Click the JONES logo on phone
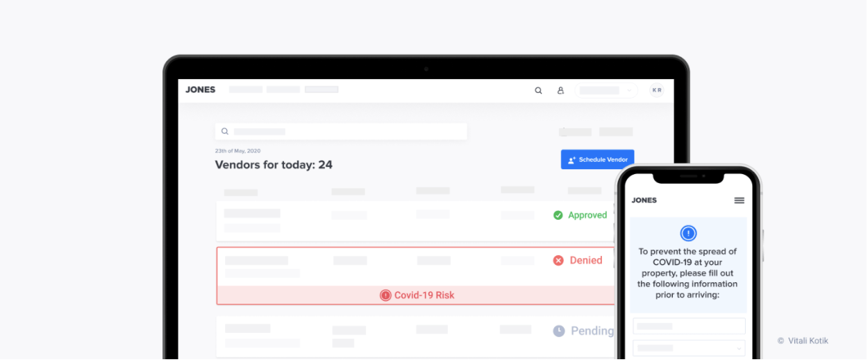This screenshot has width=868, height=362. coord(644,200)
